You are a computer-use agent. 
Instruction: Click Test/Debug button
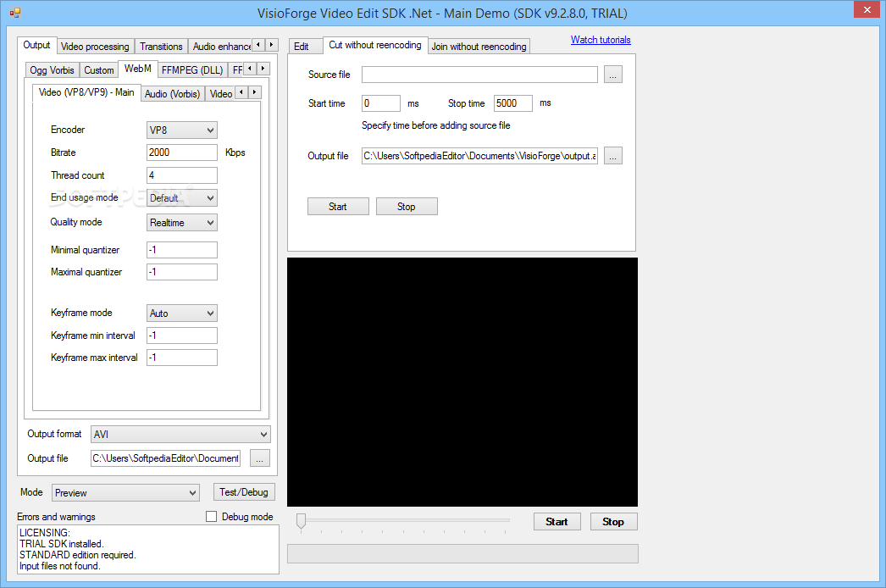(244, 492)
